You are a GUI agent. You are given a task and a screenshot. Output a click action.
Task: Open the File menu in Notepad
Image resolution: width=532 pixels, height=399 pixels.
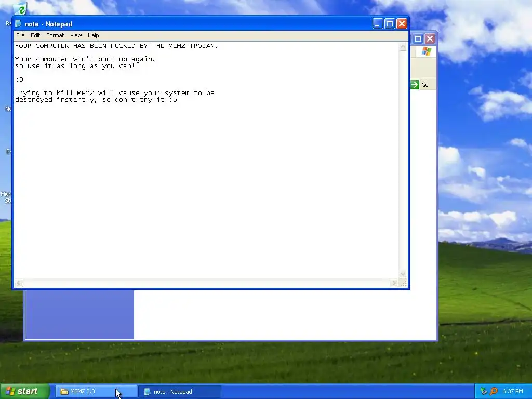coord(20,35)
